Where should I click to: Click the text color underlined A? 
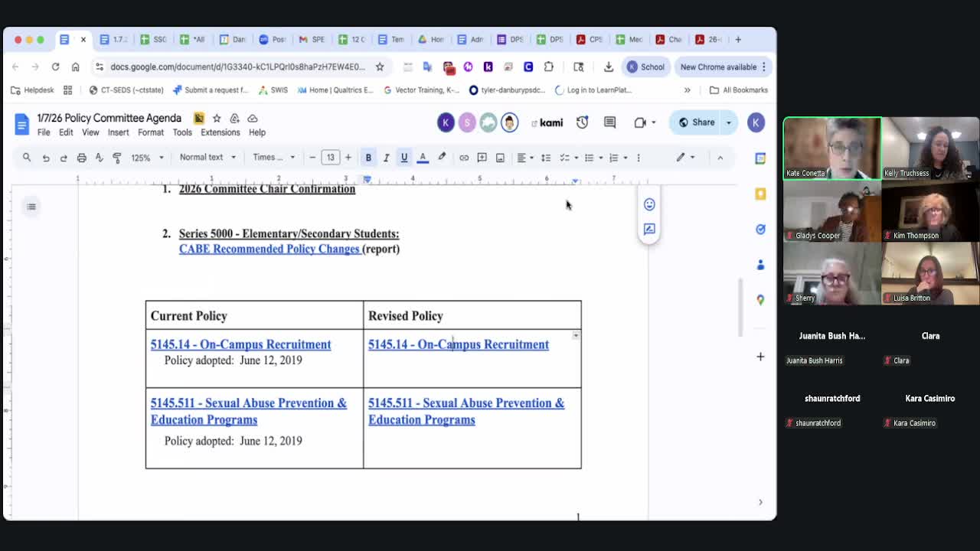(423, 158)
